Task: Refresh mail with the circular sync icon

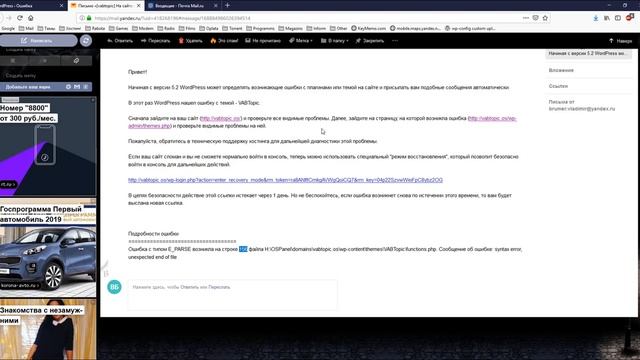Action: 86,40
